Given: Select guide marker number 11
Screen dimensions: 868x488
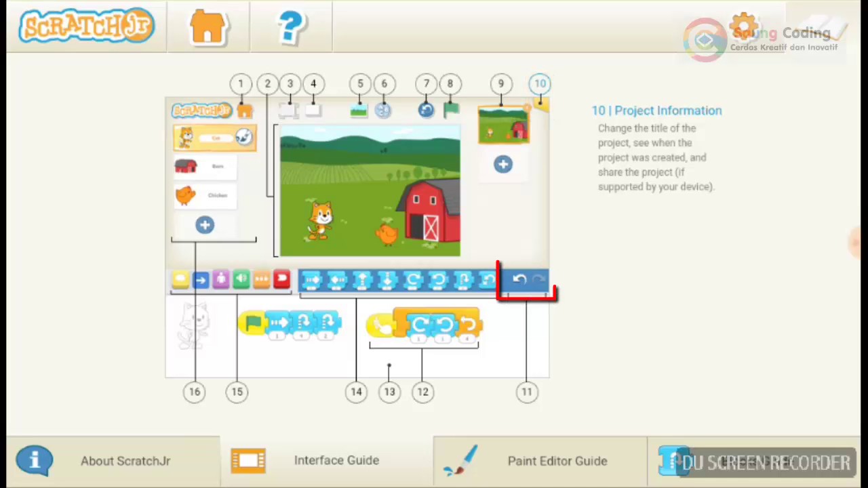Looking at the screenshot, I should coord(527,392).
